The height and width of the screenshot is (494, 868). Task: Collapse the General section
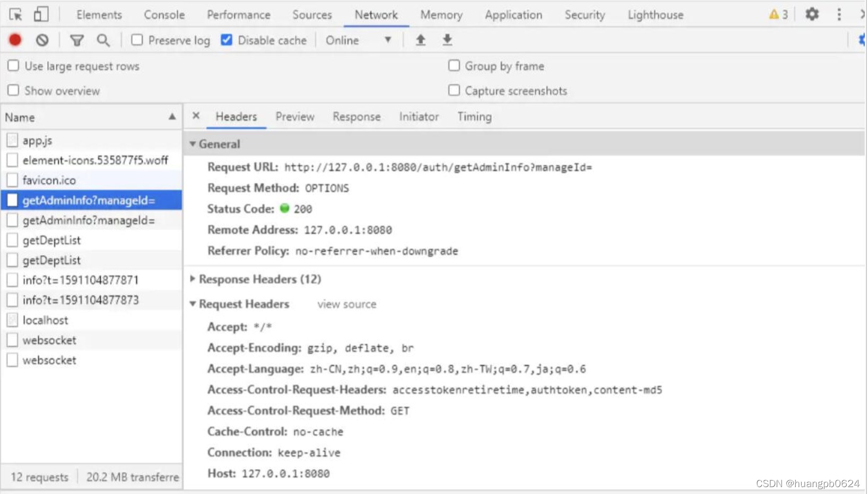pos(193,144)
